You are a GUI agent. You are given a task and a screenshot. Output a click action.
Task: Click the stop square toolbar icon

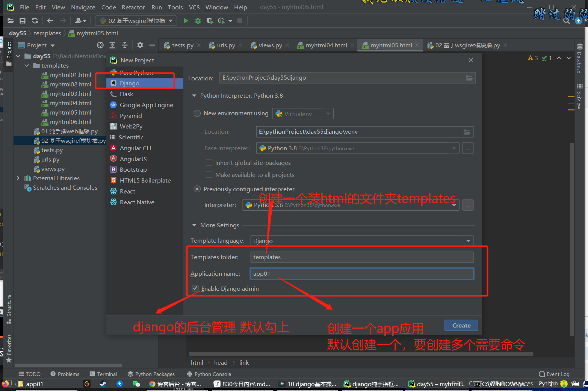[x=240, y=21]
